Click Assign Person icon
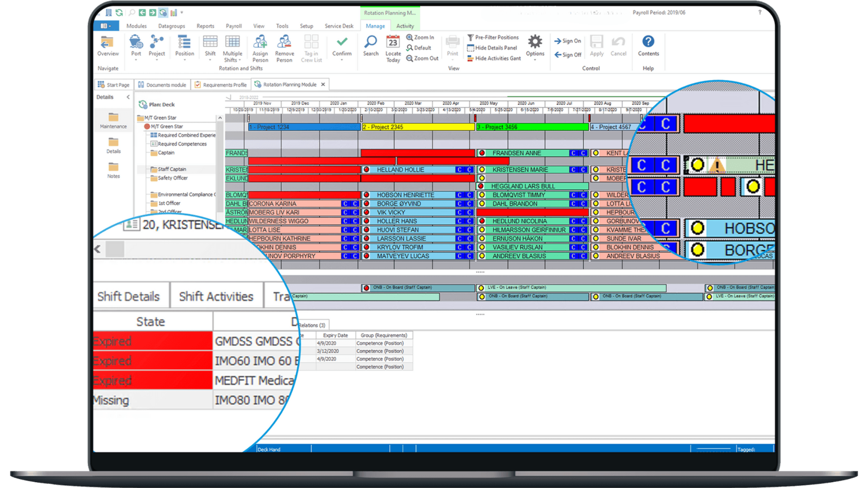The image size is (868, 488). click(x=260, y=42)
